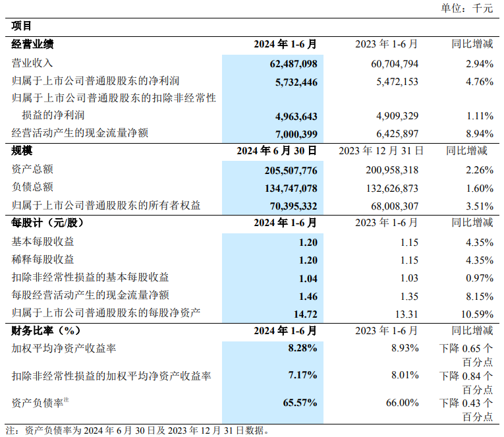Select value 1.46
The height and width of the screenshot is (437, 504).
click(308, 297)
